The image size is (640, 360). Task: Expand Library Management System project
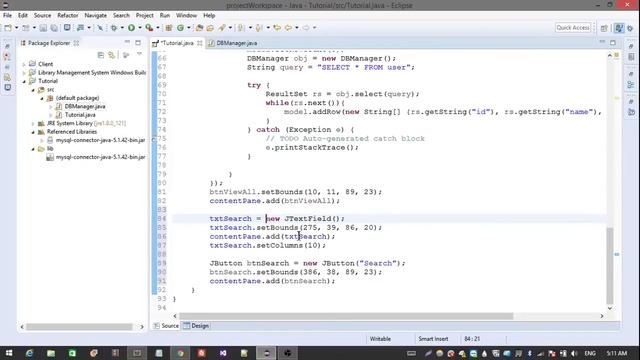pyautogui.click(x=24, y=73)
